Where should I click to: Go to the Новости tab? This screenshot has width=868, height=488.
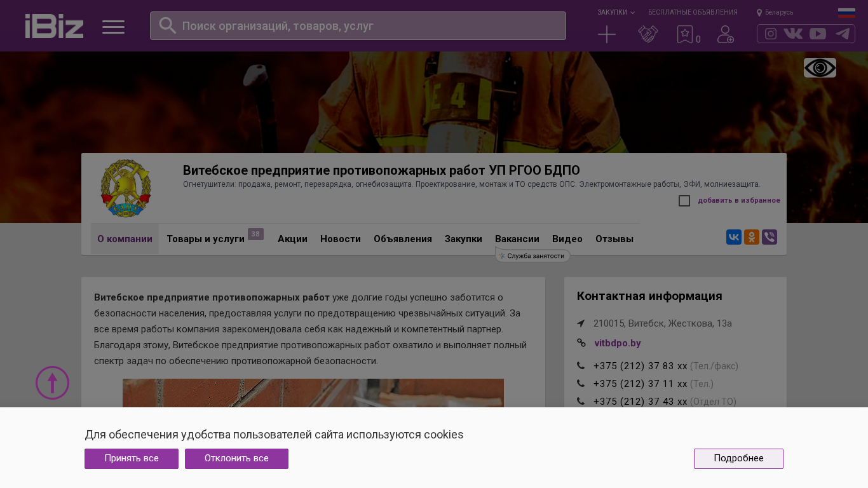341,239
